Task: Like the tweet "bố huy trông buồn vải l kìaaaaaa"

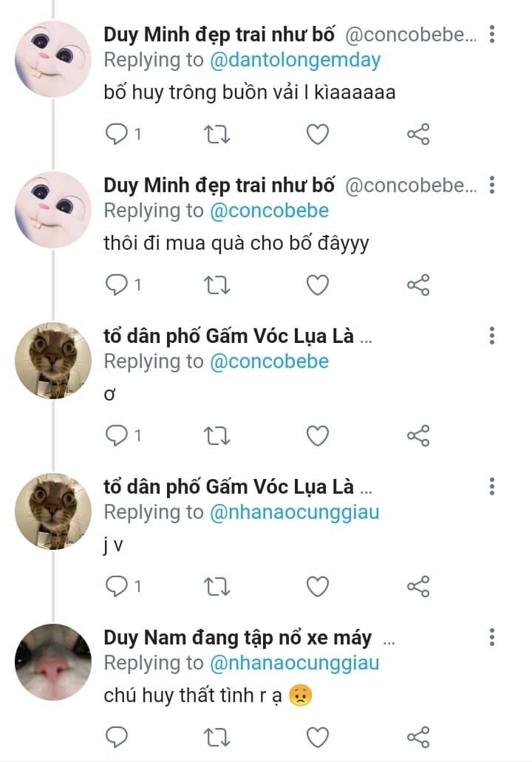Action: coord(318,134)
